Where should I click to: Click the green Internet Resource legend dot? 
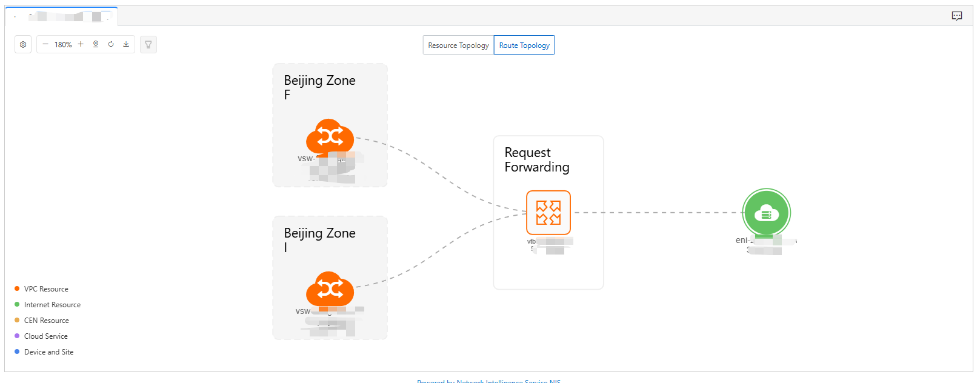[x=17, y=304]
